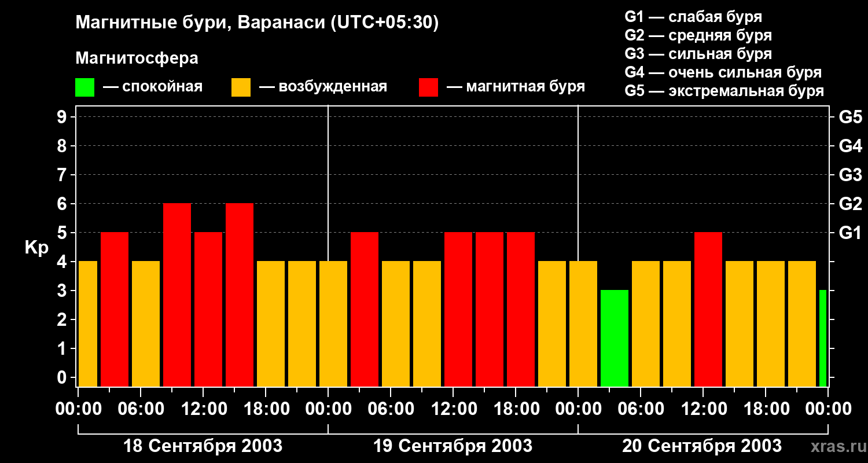The width and height of the screenshot is (868, 463).
Task: Click the red Kp 6 bar near 15:00 on 18 September
Action: (240, 295)
